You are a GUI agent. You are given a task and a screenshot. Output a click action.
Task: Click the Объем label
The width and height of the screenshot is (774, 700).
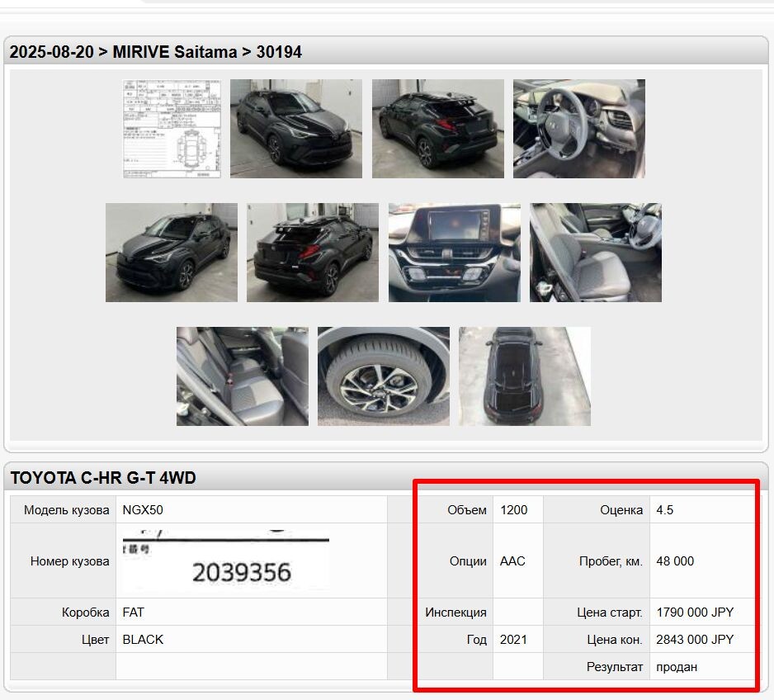pyautogui.click(x=467, y=510)
